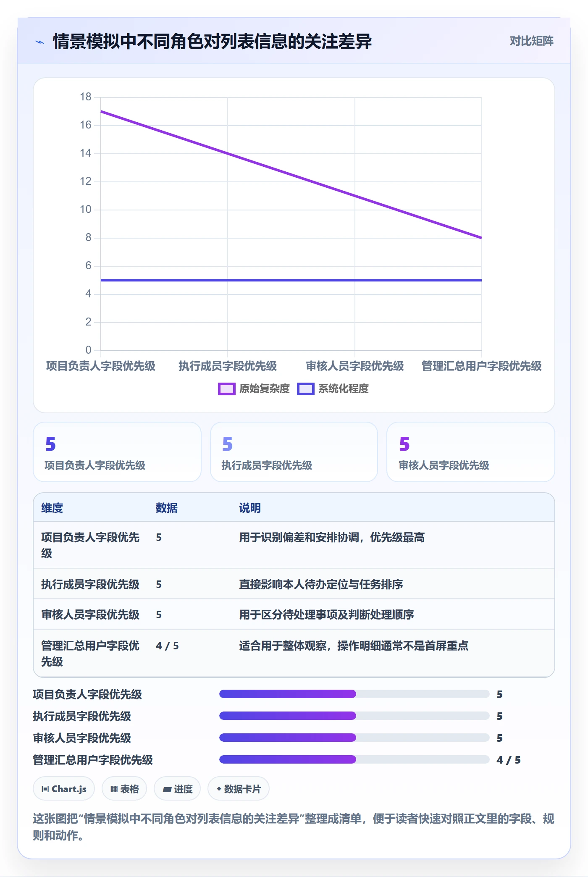
Task: Click the 说明 column header
Action: click(x=250, y=508)
